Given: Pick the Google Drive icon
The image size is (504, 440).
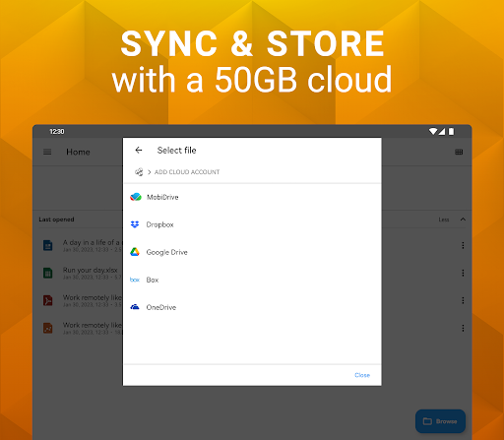Looking at the screenshot, I should (x=135, y=252).
